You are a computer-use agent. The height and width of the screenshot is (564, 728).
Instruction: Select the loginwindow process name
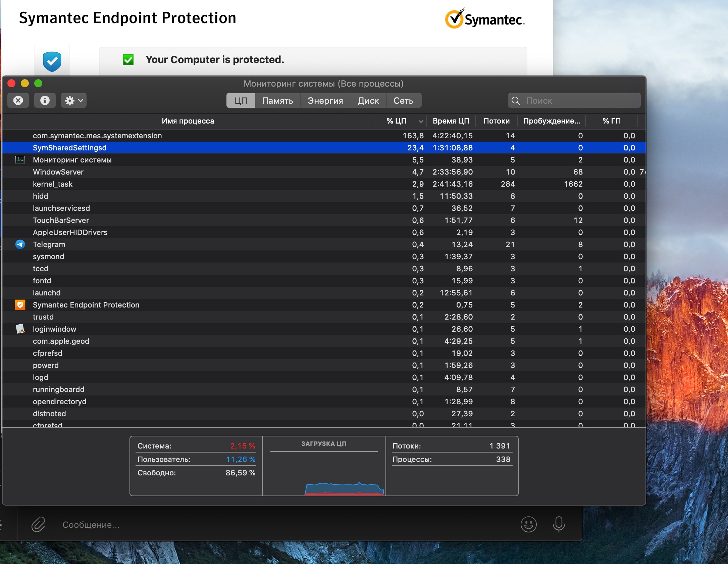coord(54,329)
